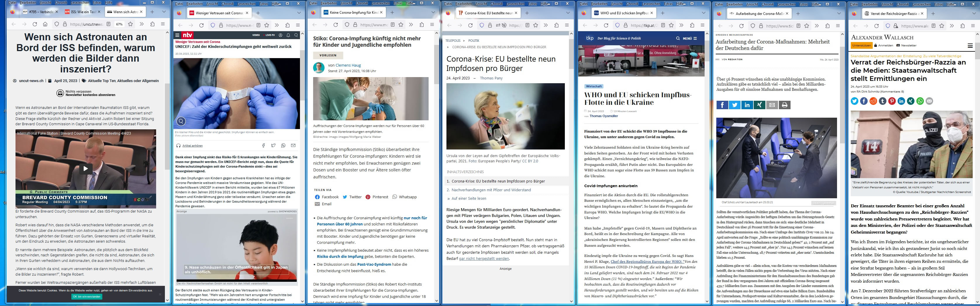Play the Brevard County Commission video
Viewport: 980px width, 306px height.
pyautogui.click(x=86, y=168)
